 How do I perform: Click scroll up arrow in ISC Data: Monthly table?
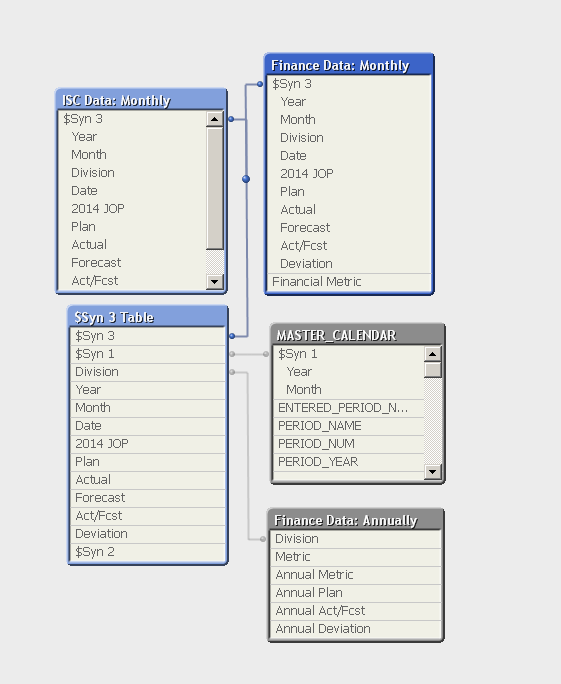214,119
